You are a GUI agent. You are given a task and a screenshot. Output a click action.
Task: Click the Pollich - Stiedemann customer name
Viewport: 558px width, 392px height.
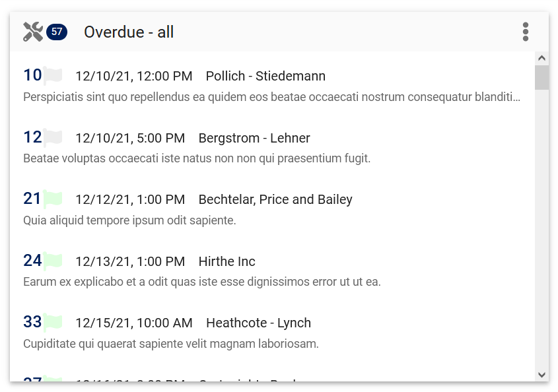[x=265, y=76]
